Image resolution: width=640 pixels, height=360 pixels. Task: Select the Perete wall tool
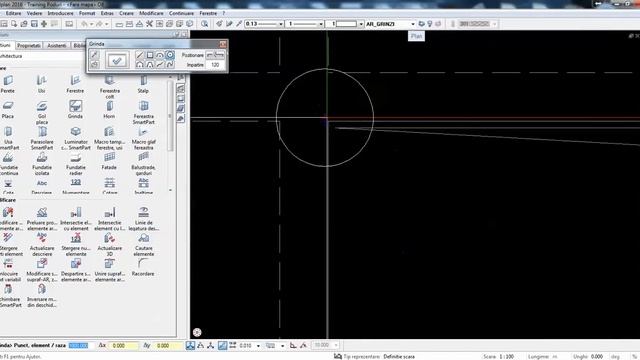coord(8,84)
